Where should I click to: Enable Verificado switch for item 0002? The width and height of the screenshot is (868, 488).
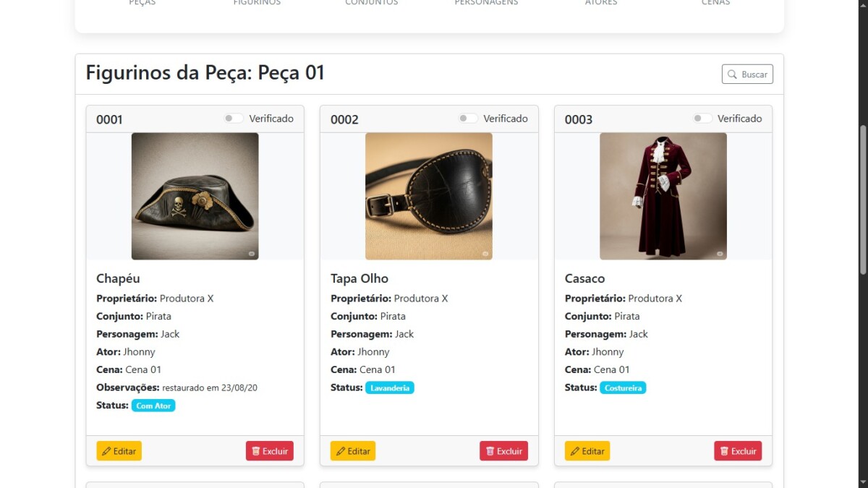click(x=467, y=119)
